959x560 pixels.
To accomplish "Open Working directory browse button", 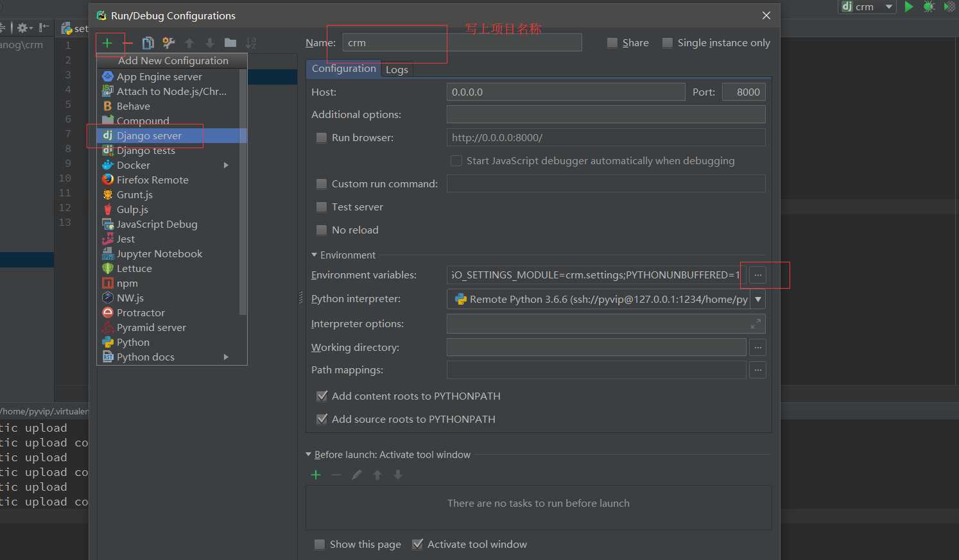I will 758,348.
